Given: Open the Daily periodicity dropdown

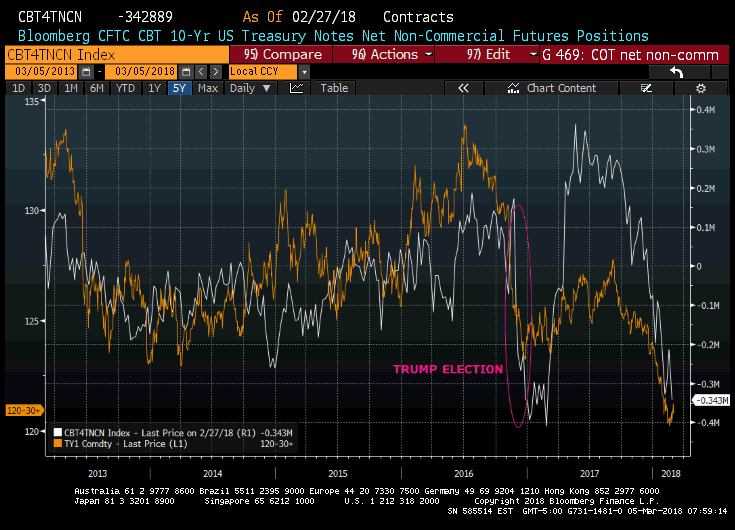Looking at the screenshot, I should pos(251,88).
